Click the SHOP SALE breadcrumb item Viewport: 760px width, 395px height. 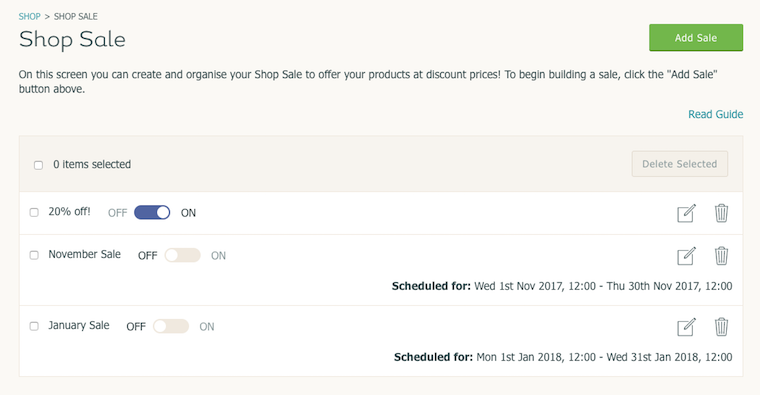click(76, 16)
